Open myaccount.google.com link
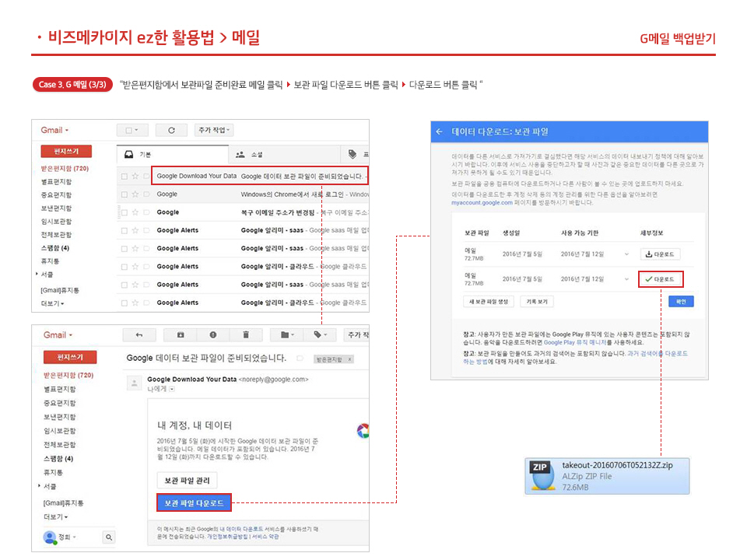Viewport: 747px width, 560px height. [x=482, y=203]
